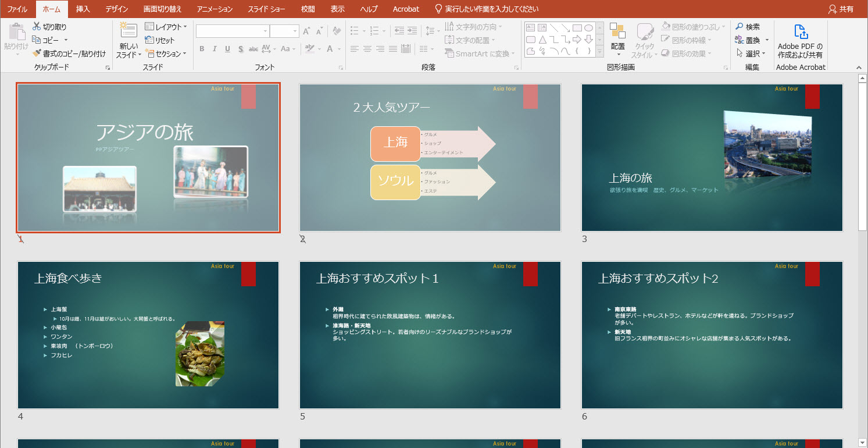Image resolution: width=868 pixels, height=448 pixels.
Task: Open the Shape Effects (図形の効果) dropdown
Action: pyautogui.click(x=687, y=54)
